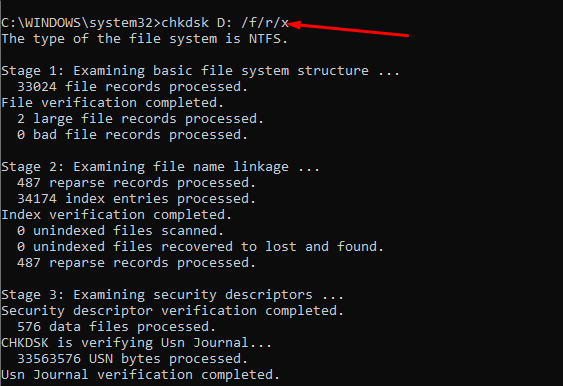Click the line 'The type of the file system is NTFS.'
Image resolution: width=563 pixels, height=386 pixels.
(x=144, y=39)
